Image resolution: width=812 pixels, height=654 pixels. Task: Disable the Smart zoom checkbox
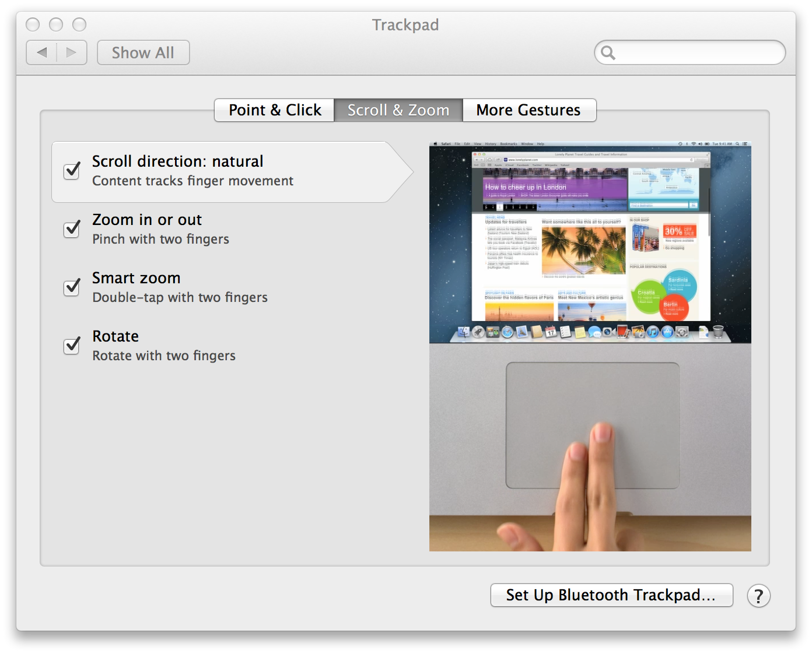72,287
